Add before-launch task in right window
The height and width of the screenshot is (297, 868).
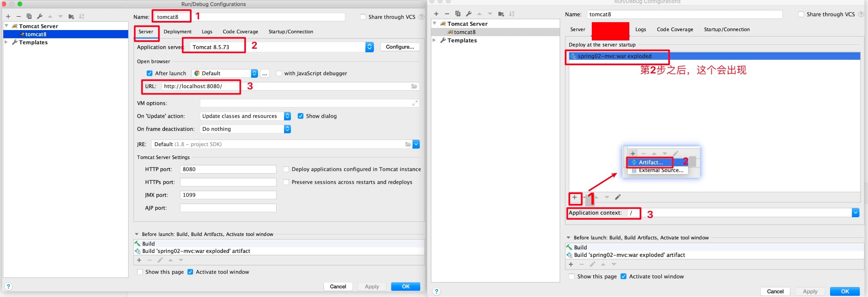coord(571,264)
